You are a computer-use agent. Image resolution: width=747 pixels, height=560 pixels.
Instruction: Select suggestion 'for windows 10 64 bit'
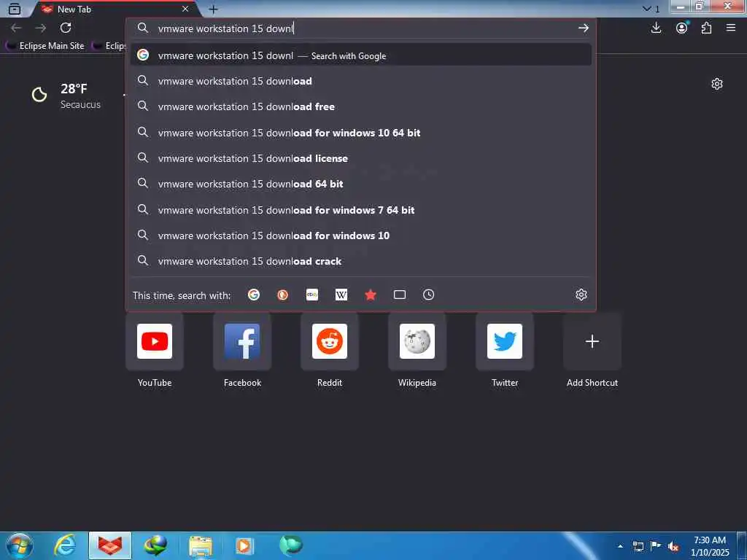pos(360,133)
